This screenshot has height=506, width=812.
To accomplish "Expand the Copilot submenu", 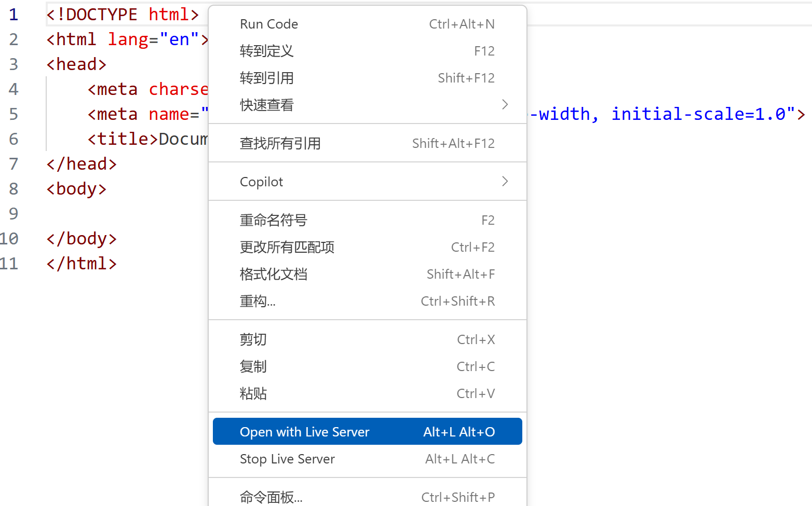I will 261,181.
